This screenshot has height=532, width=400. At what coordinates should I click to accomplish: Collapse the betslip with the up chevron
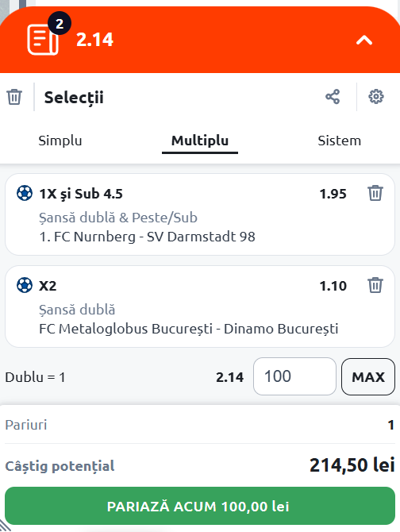coord(364,40)
